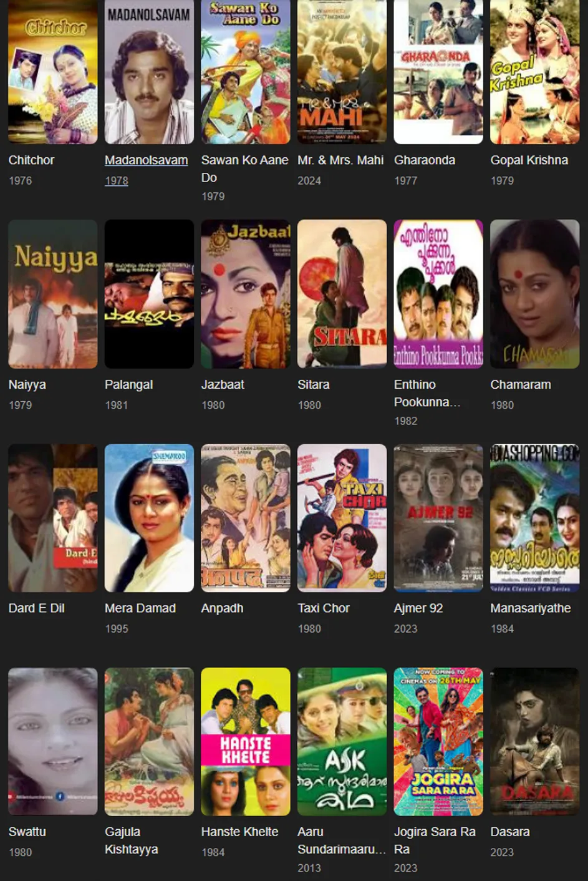Open the Ajmer 92 title link
The width and height of the screenshot is (588, 881).
coord(418,608)
